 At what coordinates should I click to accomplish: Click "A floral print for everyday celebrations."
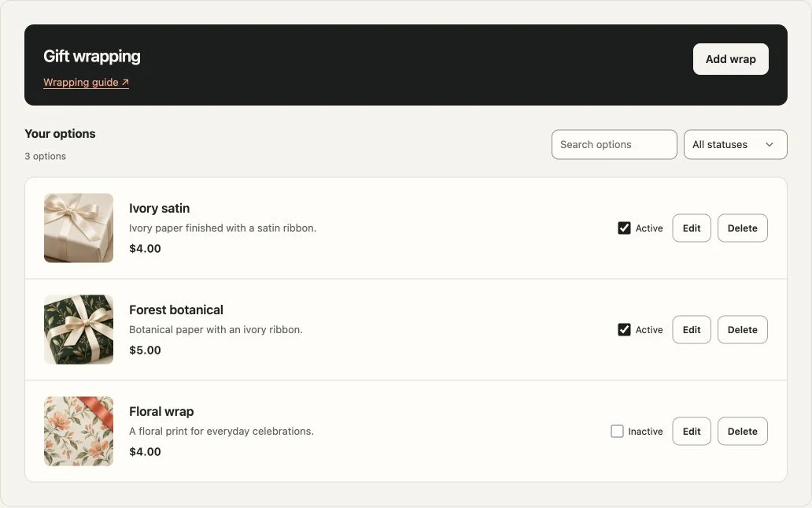point(222,432)
